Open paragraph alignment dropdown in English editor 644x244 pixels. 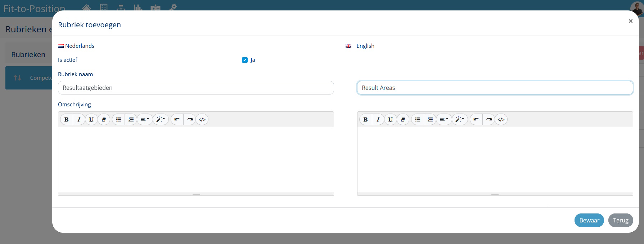click(x=444, y=119)
